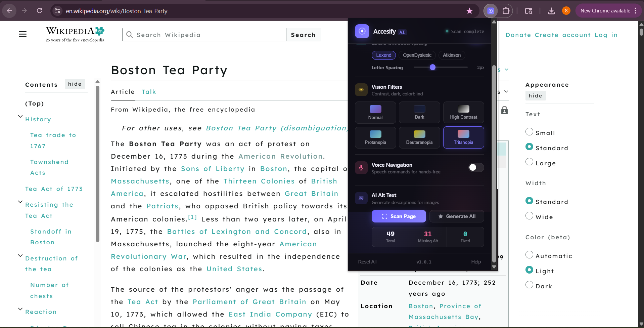Click Reset All in the Accesify popup
Viewport: 644px width, 328px height.
click(x=367, y=262)
